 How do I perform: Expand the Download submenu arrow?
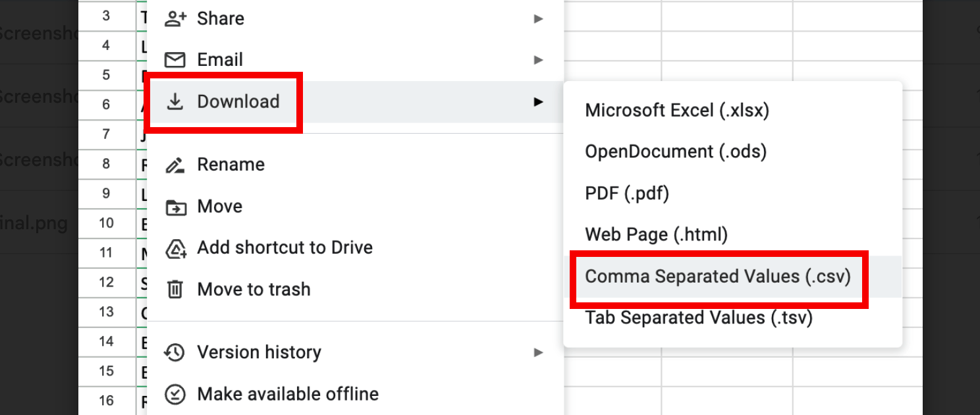539,101
